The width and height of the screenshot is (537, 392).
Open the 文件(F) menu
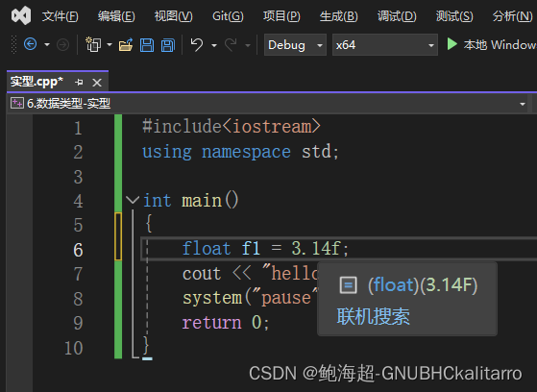[x=60, y=16]
